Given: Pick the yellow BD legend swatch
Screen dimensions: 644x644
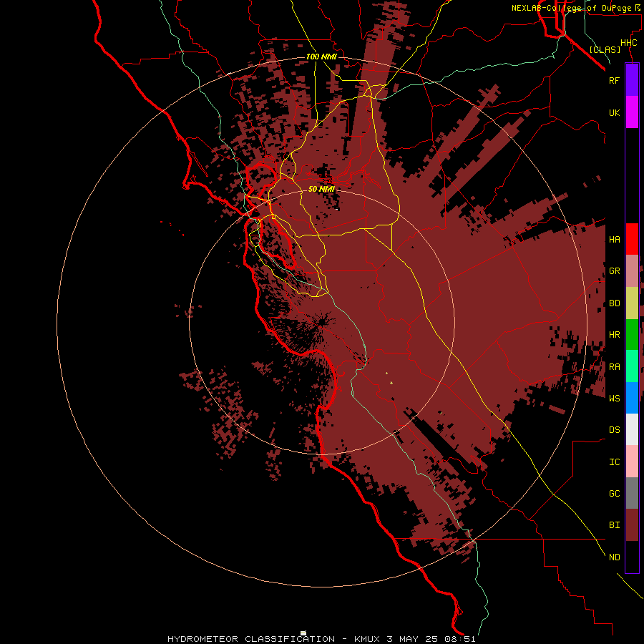Looking at the screenshot, I should point(632,303).
